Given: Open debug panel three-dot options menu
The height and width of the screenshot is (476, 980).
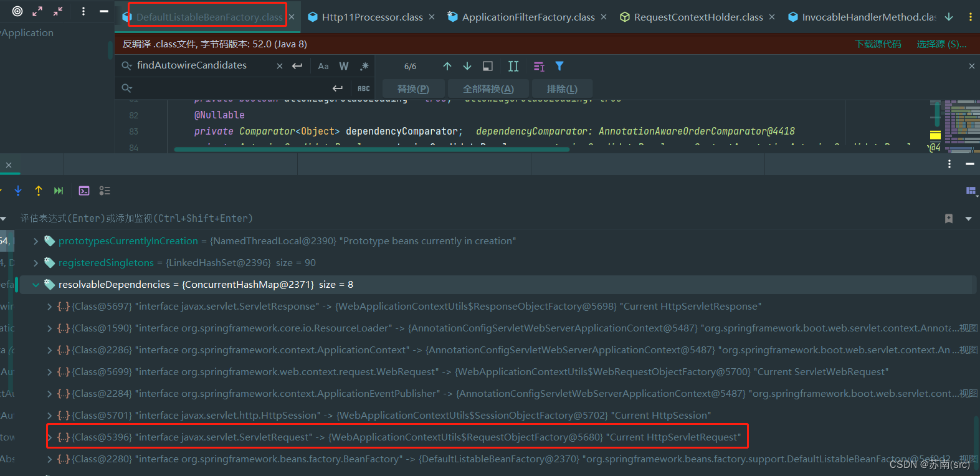Looking at the screenshot, I should click(949, 164).
